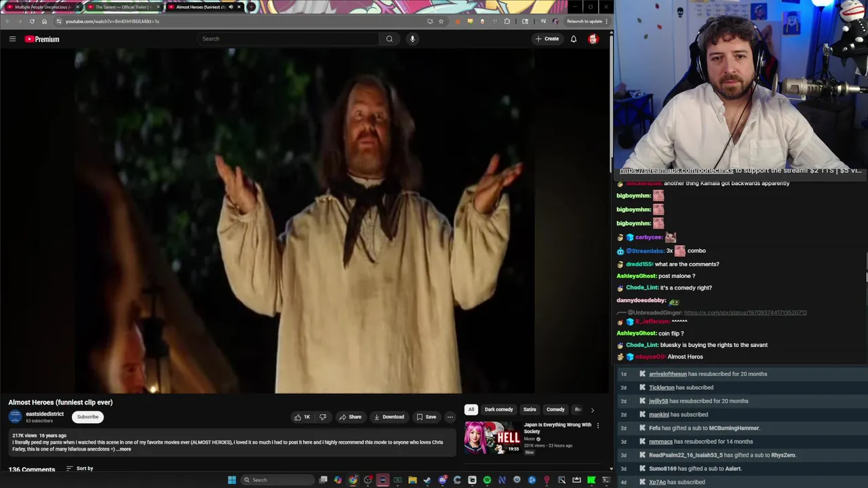Screen dimensions: 868x488
Task: Open streamlabs link in stream banner
Action: click(677, 170)
